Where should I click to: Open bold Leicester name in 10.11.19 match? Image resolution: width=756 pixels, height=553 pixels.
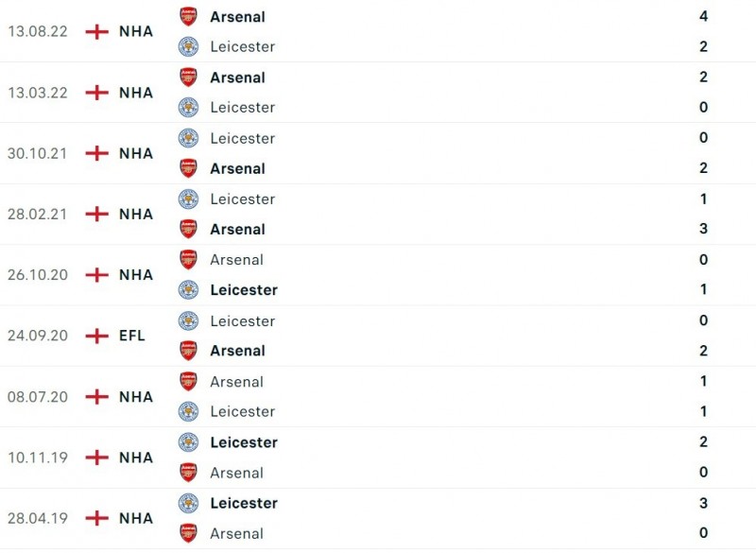[x=244, y=442]
